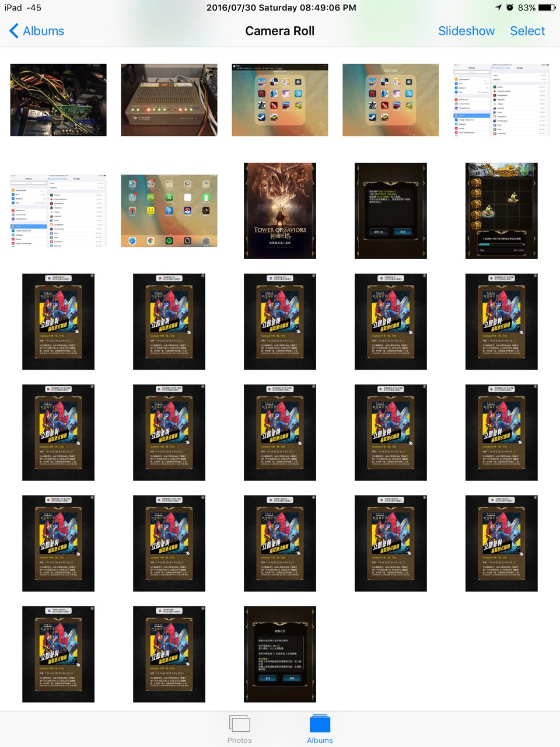The height and width of the screenshot is (747, 560).
Task: Tap Select to choose photos
Action: click(x=527, y=31)
